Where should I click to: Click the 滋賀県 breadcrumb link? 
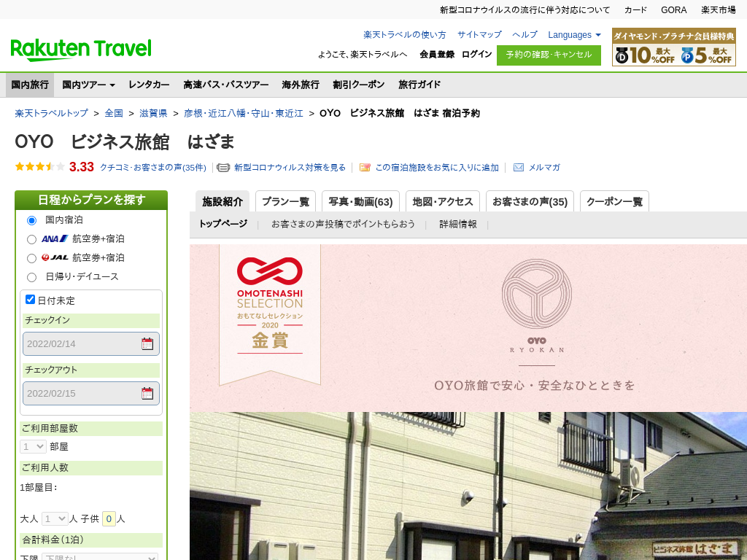click(x=153, y=113)
